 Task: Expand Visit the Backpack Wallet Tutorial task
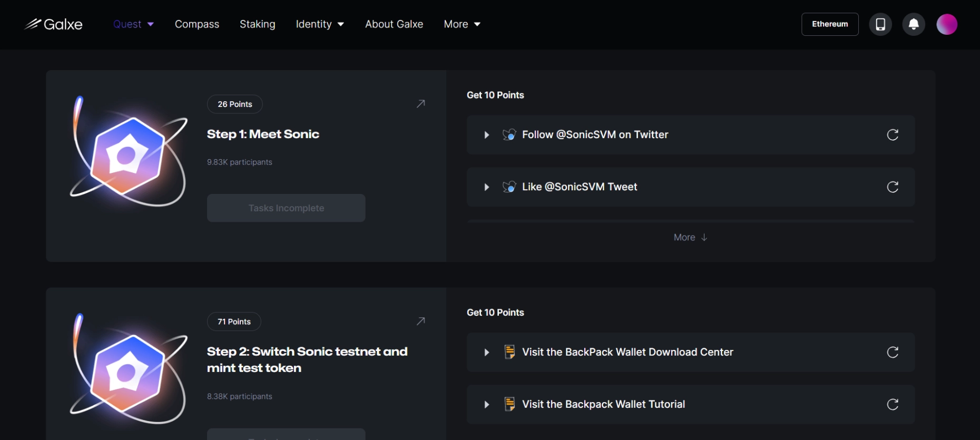pyautogui.click(x=486, y=405)
